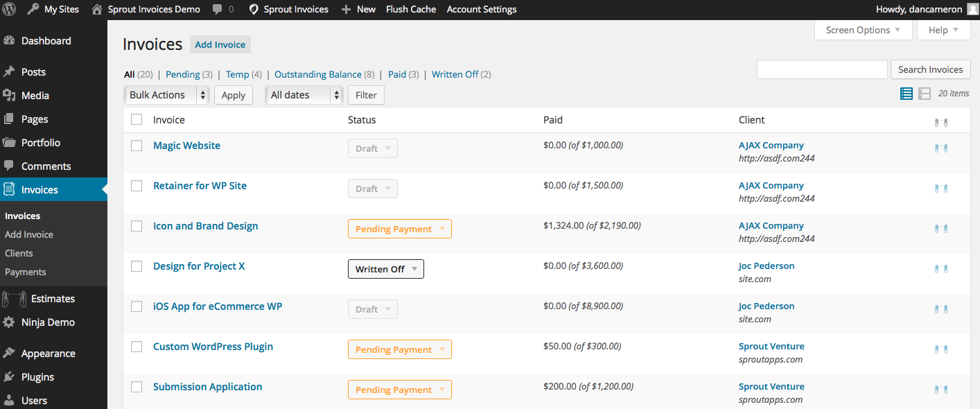Click the Media icon in sidebar
Image resolution: width=980 pixels, height=409 pixels.
(10, 96)
